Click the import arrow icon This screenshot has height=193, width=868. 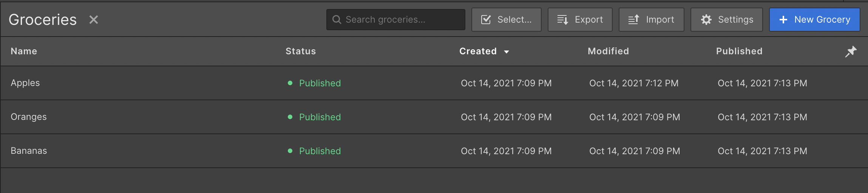(x=634, y=20)
